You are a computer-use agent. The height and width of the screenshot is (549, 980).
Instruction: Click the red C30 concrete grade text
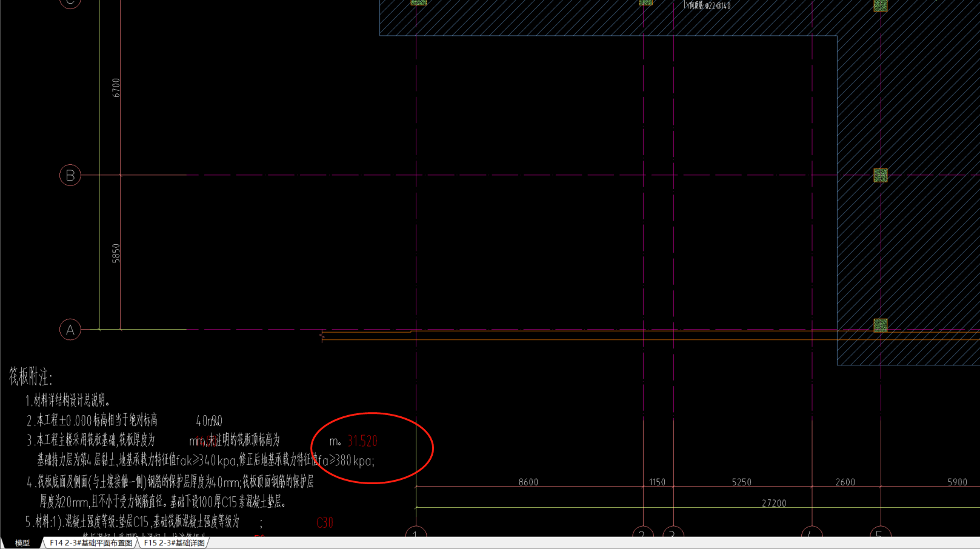[325, 522]
